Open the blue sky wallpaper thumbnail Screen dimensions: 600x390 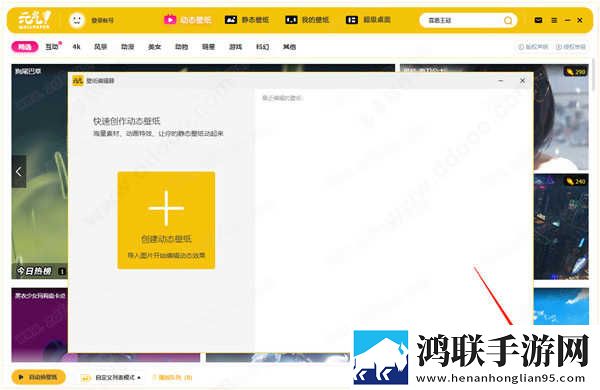pyautogui.click(x=561, y=306)
